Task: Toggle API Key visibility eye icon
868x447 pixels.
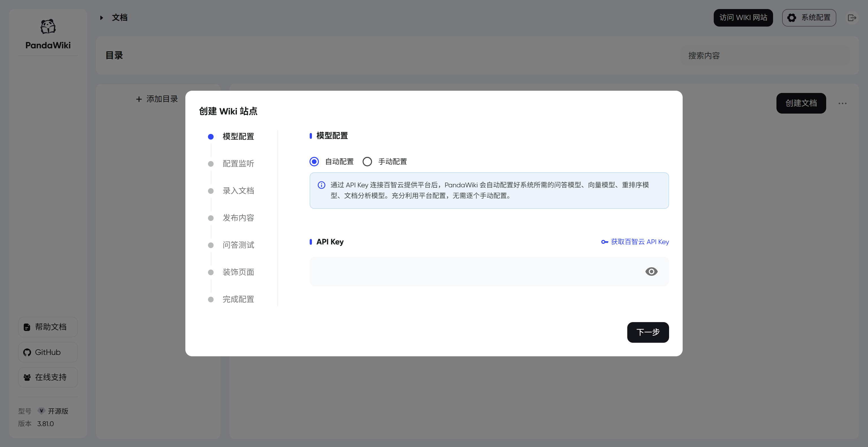Action: pyautogui.click(x=651, y=272)
